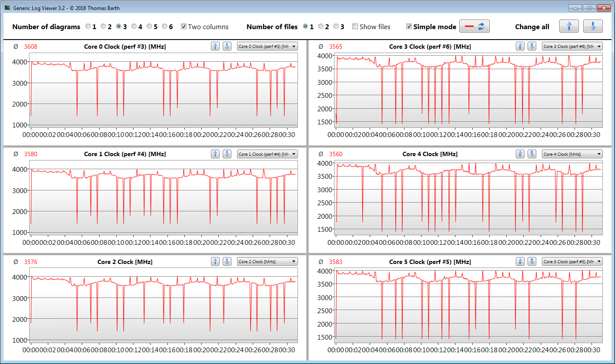Image resolution: width=615 pixels, height=364 pixels.
Task: Open the Core 0 Clock (perf #3) dropdown
Action: pos(267,46)
